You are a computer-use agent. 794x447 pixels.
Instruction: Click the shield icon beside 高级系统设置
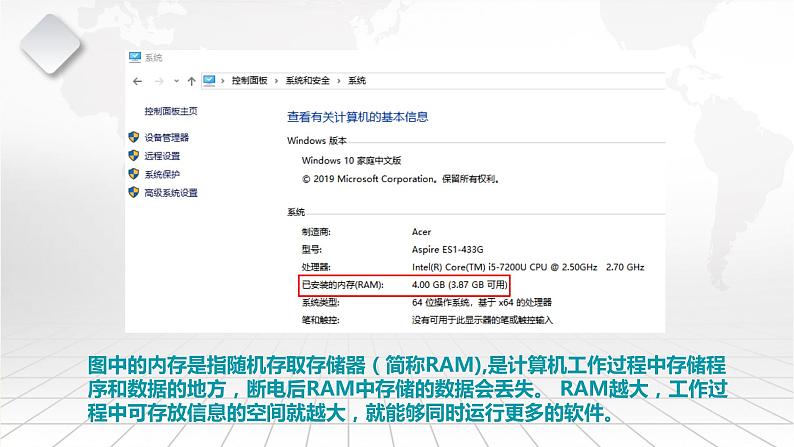pos(134,192)
